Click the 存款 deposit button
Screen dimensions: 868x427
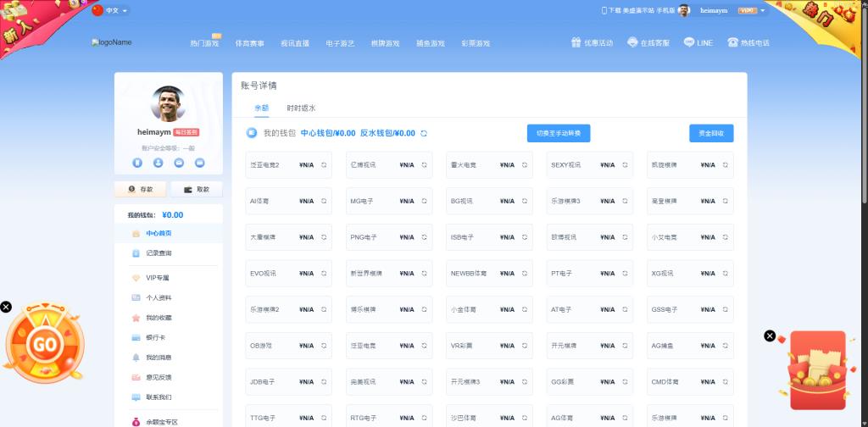141,189
